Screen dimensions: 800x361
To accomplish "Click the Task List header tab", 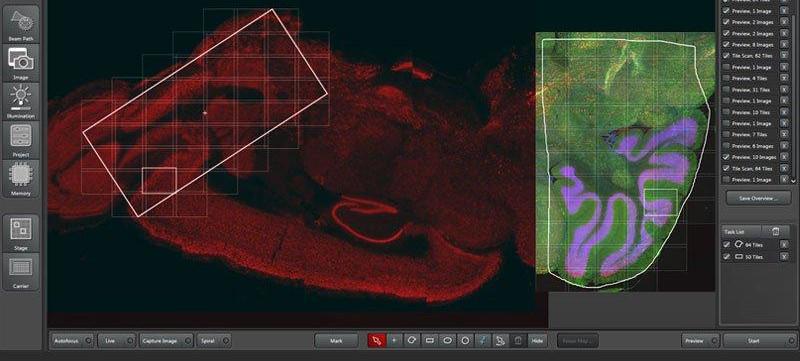I will pyautogui.click(x=741, y=231).
